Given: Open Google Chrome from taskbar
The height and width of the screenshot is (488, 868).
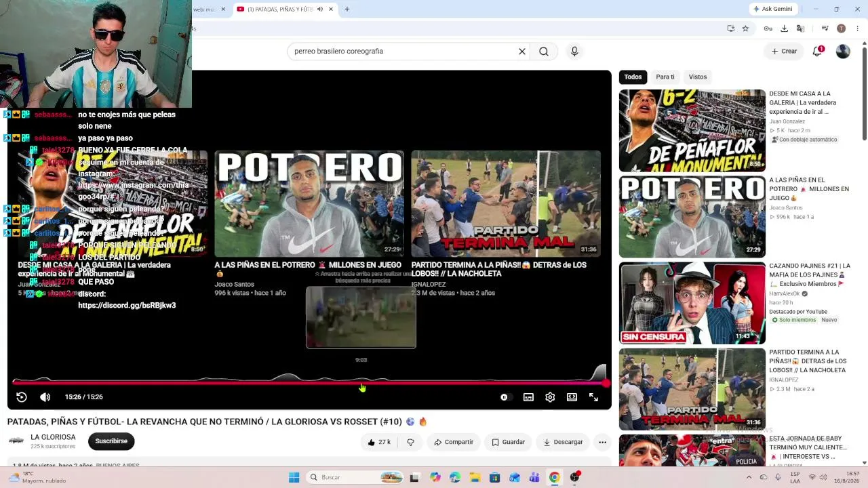Looking at the screenshot, I should [x=555, y=477].
